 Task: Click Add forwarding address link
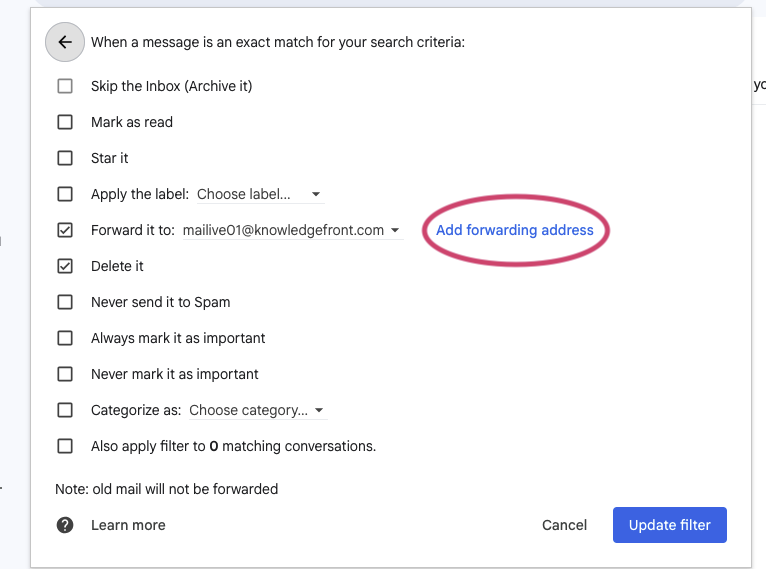514,230
